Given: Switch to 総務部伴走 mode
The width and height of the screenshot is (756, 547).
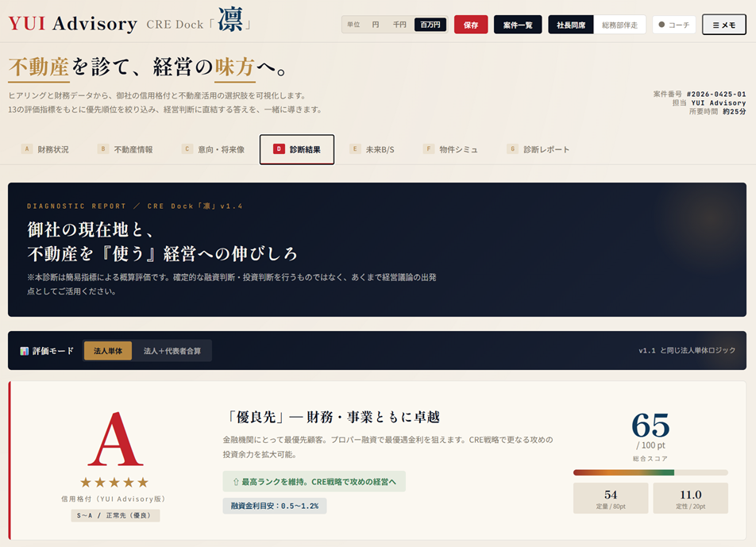Looking at the screenshot, I should pyautogui.click(x=619, y=25).
